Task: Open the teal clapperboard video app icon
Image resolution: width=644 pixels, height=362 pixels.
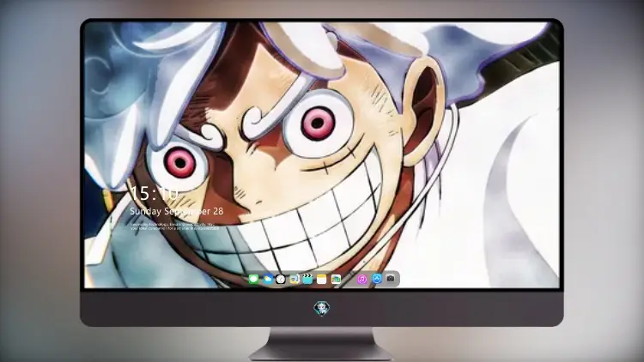Action: point(307,279)
